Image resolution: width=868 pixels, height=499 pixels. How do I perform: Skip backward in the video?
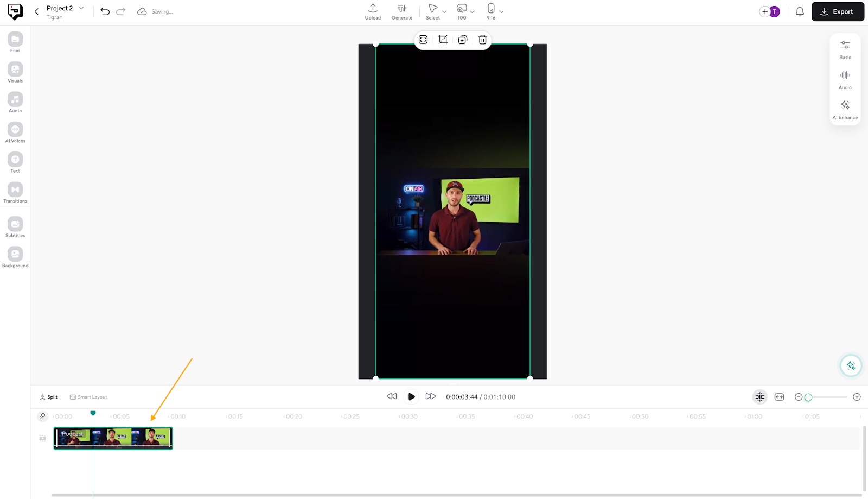(x=392, y=396)
